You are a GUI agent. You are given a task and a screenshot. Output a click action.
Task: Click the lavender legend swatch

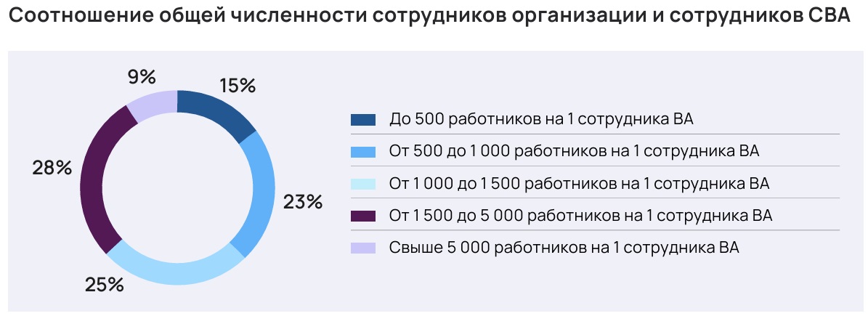362,248
